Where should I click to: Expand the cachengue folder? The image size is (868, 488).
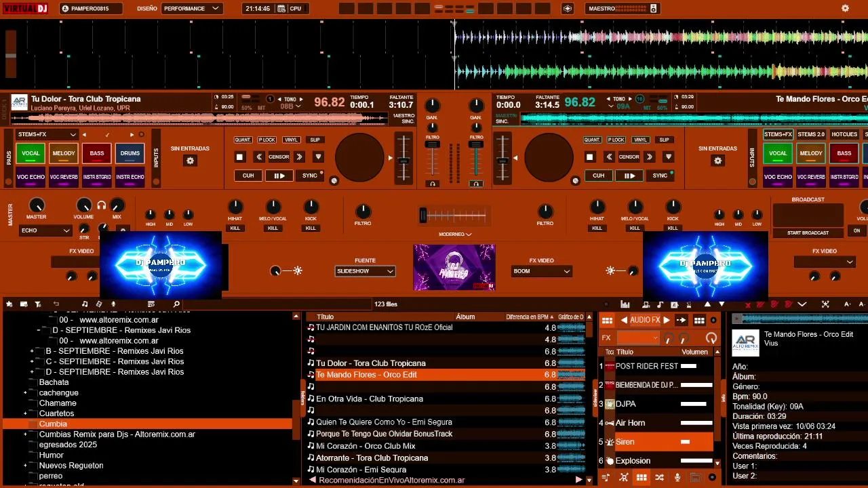[26, 393]
